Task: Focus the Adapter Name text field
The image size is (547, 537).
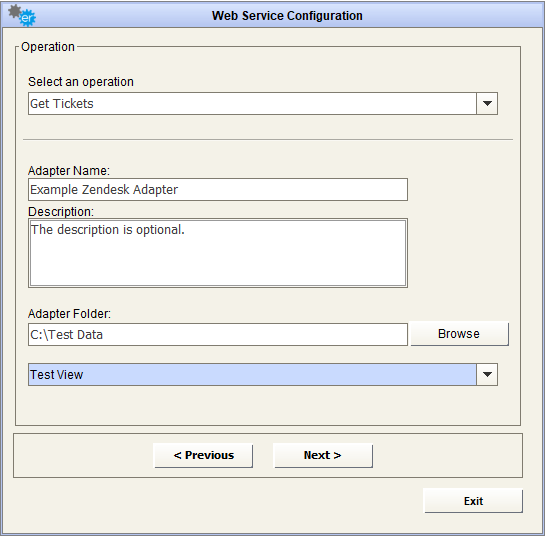Action: pos(218,190)
